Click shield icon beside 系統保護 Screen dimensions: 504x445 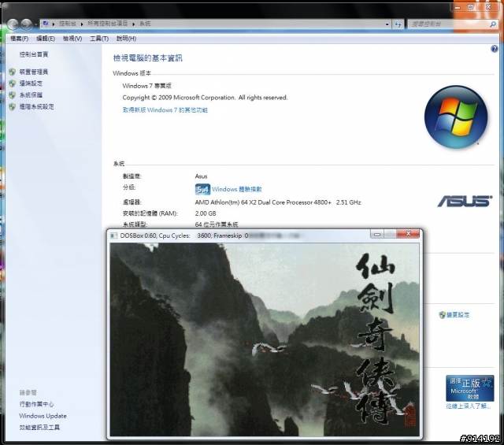[x=13, y=95]
